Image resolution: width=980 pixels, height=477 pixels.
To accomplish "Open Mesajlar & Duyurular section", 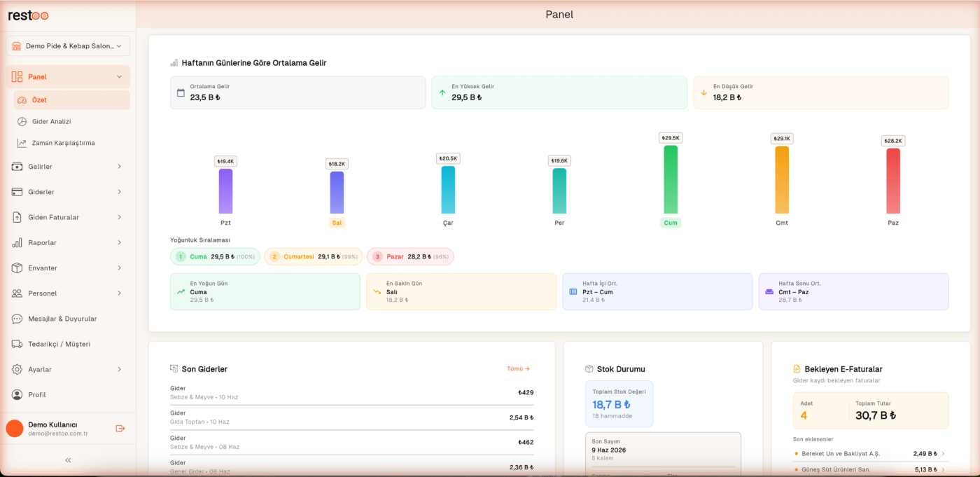I will pos(68,319).
